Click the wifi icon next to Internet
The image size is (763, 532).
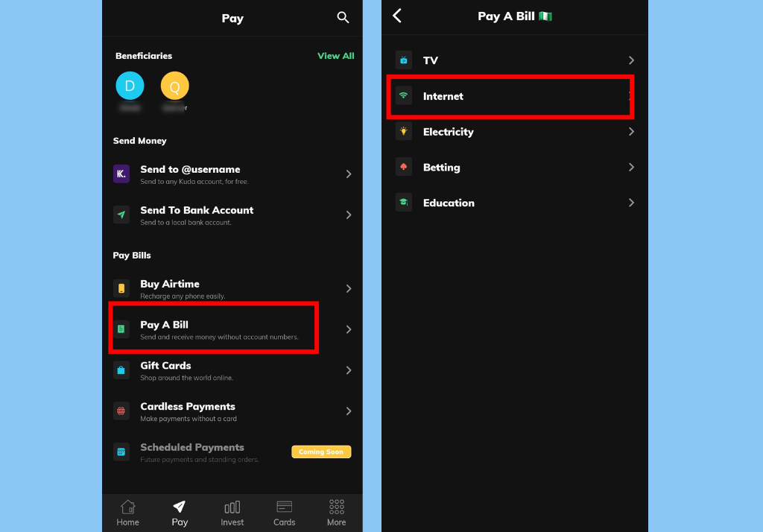(x=403, y=96)
